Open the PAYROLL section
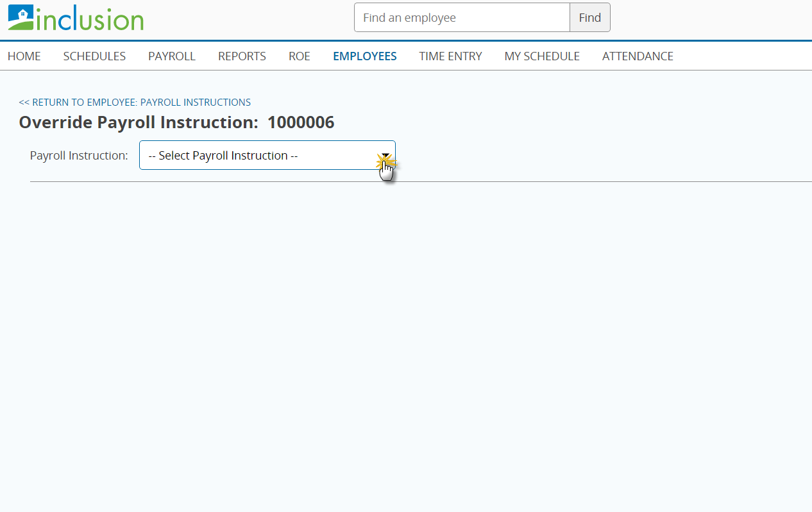Image resolution: width=812 pixels, height=512 pixels. 172,56
